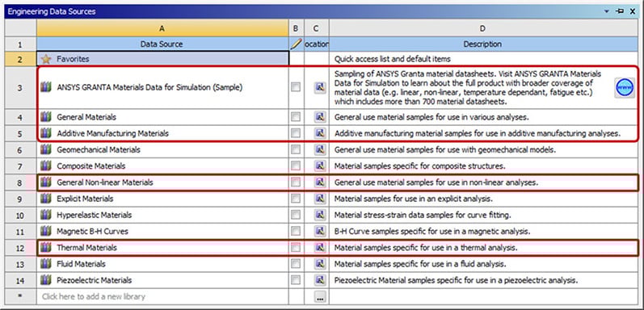Click book icon beside Thermal Materials
The width and height of the screenshot is (644, 310).
pyautogui.click(x=46, y=248)
